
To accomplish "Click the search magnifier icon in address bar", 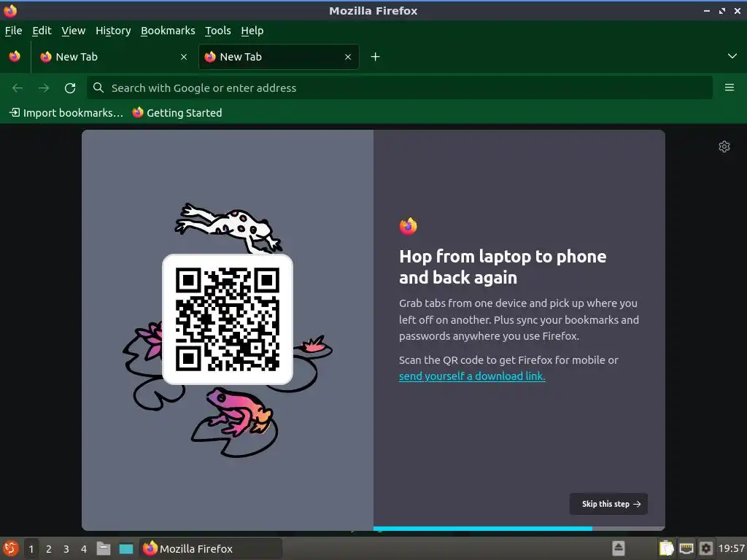I will pos(98,87).
